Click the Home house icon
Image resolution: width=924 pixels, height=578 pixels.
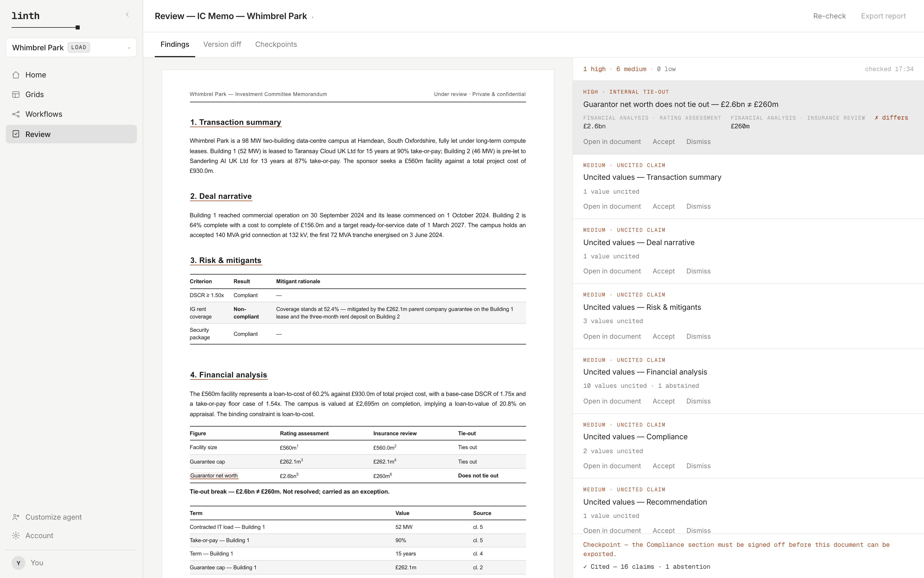(16, 75)
